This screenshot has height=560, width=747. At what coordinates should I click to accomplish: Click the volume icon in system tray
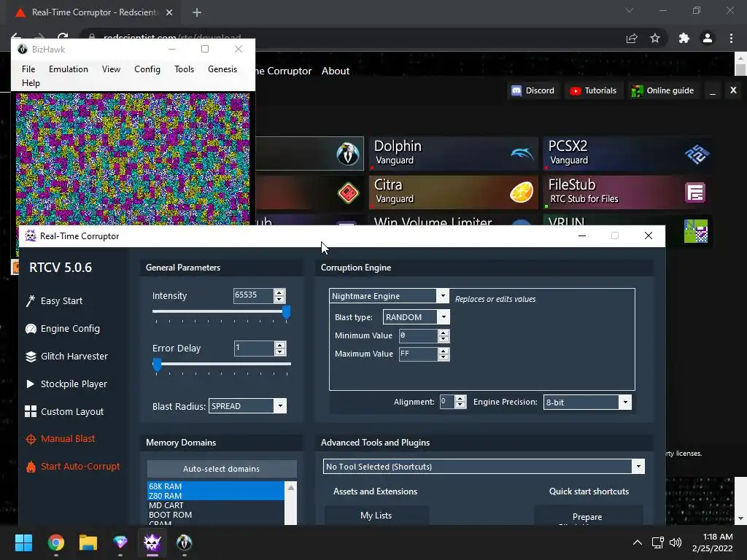click(x=676, y=542)
